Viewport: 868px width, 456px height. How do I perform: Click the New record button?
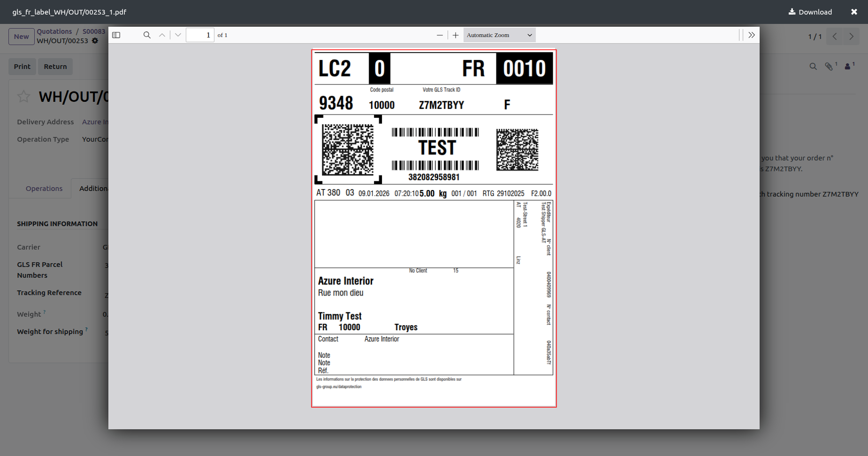click(22, 37)
